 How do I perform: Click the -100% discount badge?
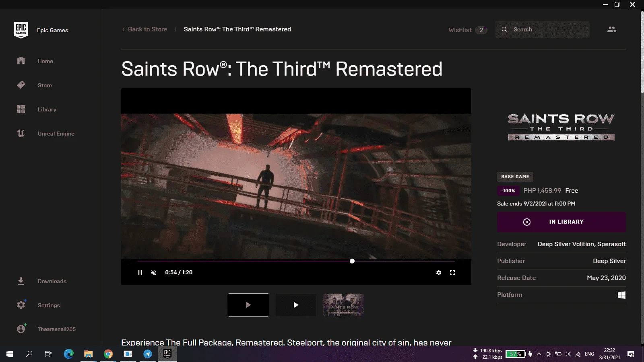coord(508,191)
